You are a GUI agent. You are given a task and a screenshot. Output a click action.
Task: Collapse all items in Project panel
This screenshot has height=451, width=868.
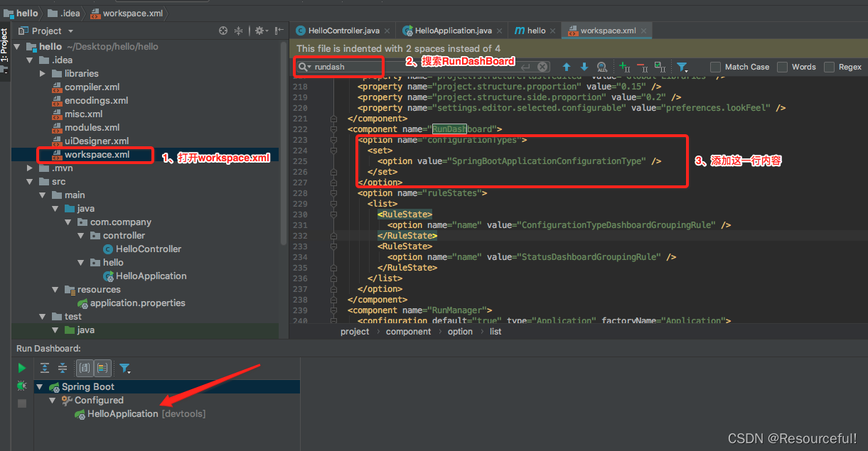click(239, 31)
